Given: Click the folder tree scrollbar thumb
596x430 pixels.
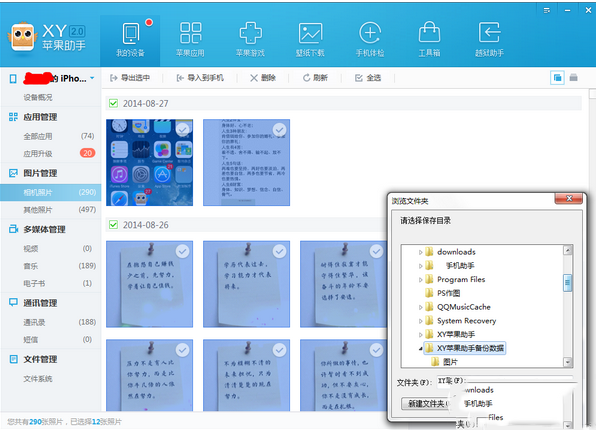Looking at the screenshot, I should point(567,282).
